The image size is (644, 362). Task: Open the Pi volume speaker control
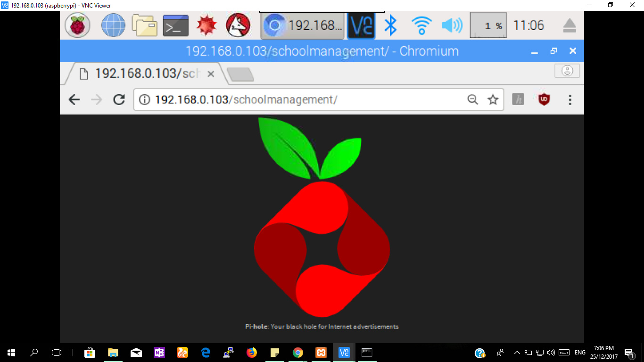[x=452, y=25]
